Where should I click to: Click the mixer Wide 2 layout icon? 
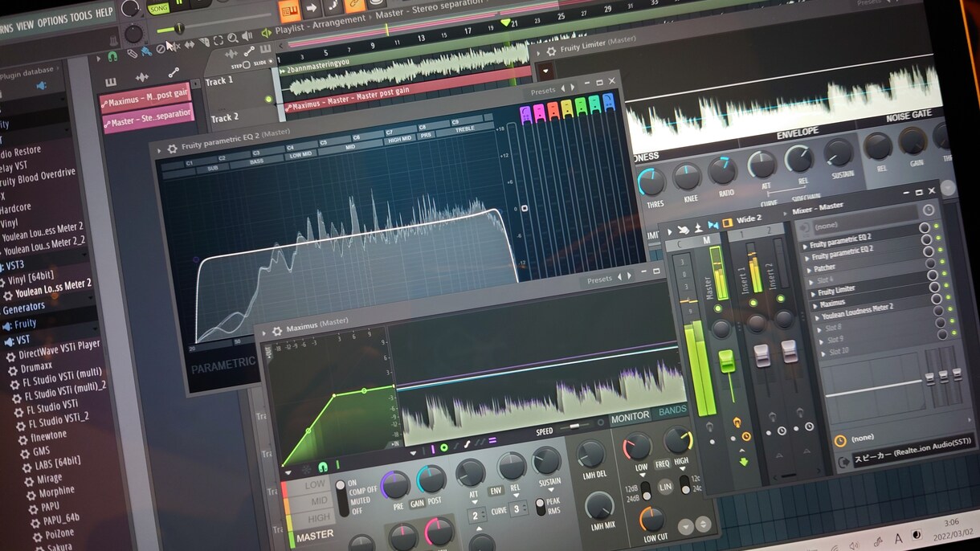[727, 222]
